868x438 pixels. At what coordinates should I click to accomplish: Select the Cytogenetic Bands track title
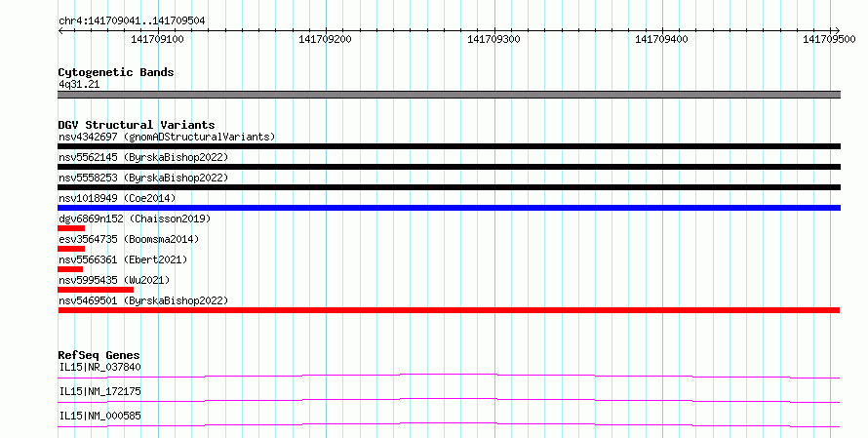116,72
